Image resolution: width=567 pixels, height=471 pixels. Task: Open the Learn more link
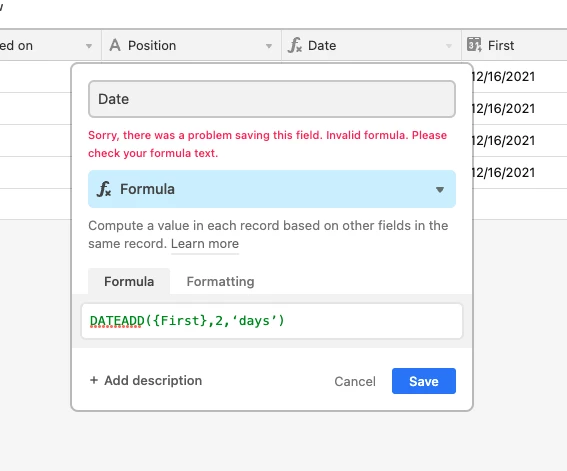coord(205,244)
